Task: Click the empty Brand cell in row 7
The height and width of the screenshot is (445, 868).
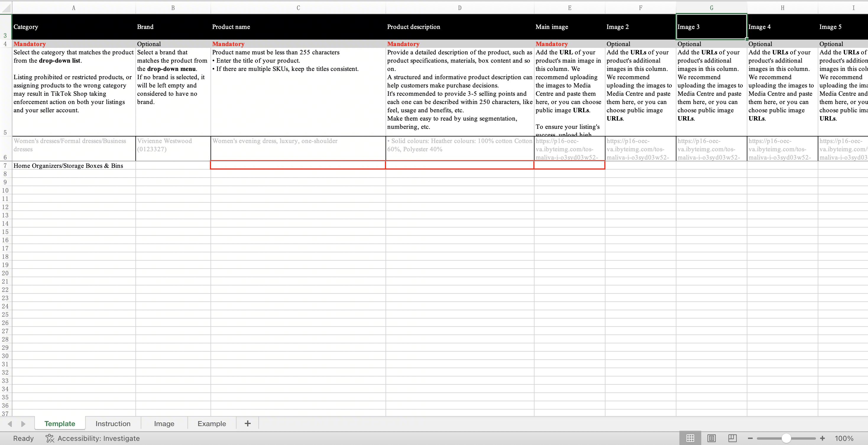Action: [173, 165]
